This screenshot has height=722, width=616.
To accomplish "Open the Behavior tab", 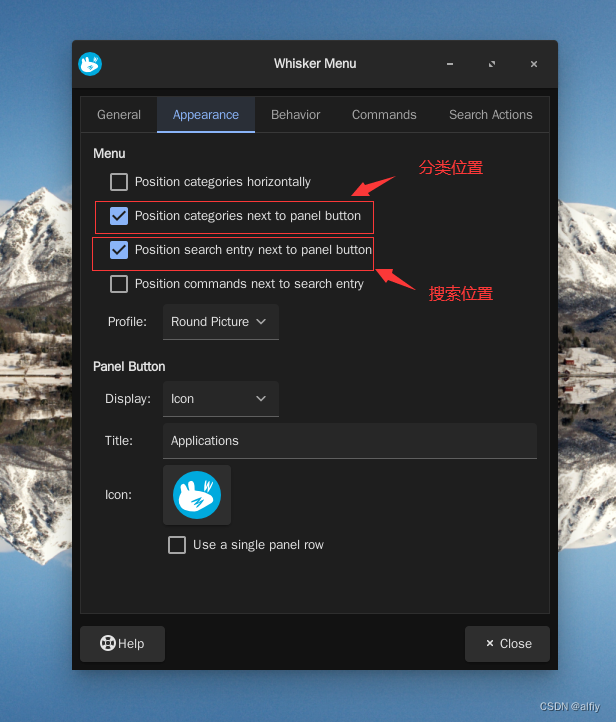I will 296,115.
